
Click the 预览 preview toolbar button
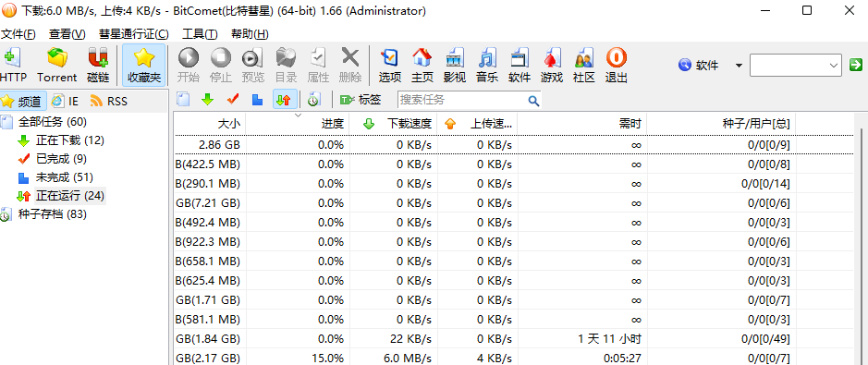tap(252, 66)
